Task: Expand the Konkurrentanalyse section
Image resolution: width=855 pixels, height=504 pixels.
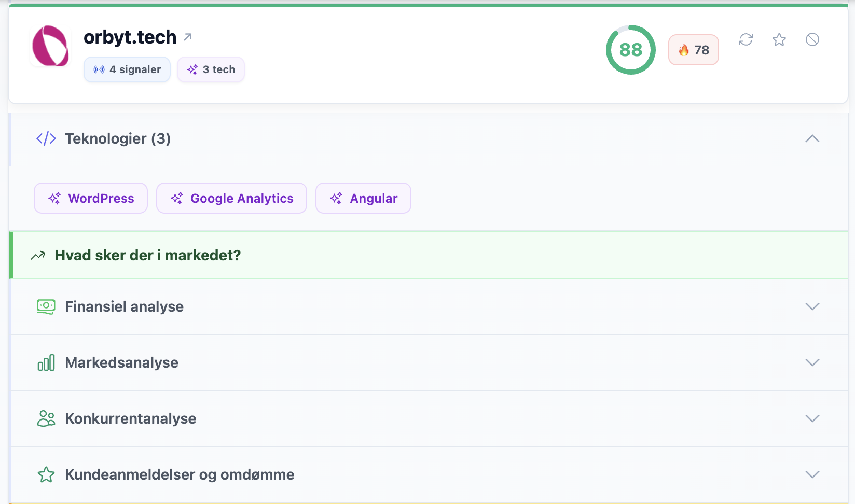Action: (812, 418)
